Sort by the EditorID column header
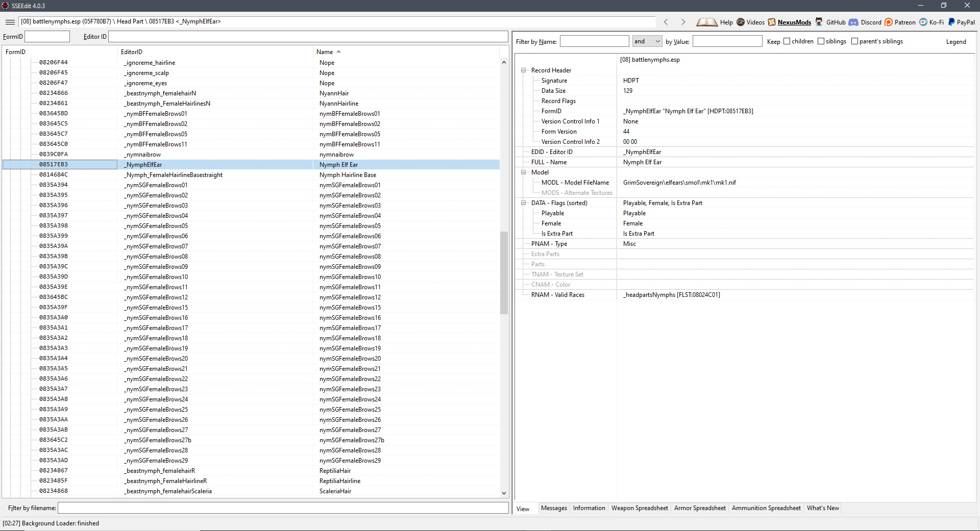Viewport: 980px width, 531px height. (x=215, y=52)
